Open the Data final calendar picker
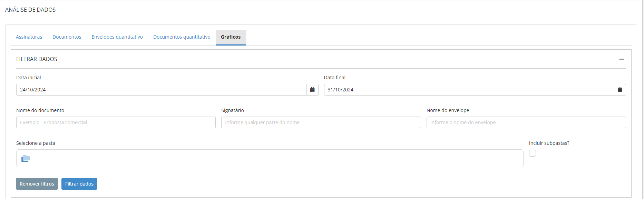This screenshot has width=644, height=199. point(620,90)
